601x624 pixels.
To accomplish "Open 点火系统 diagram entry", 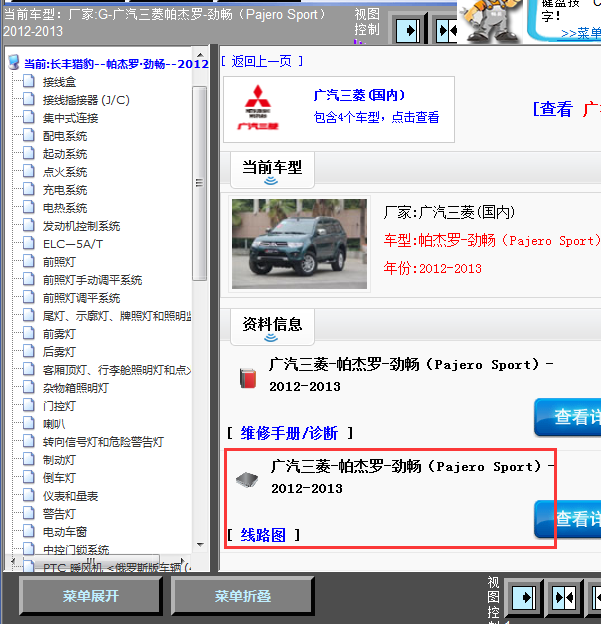I will [64, 172].
